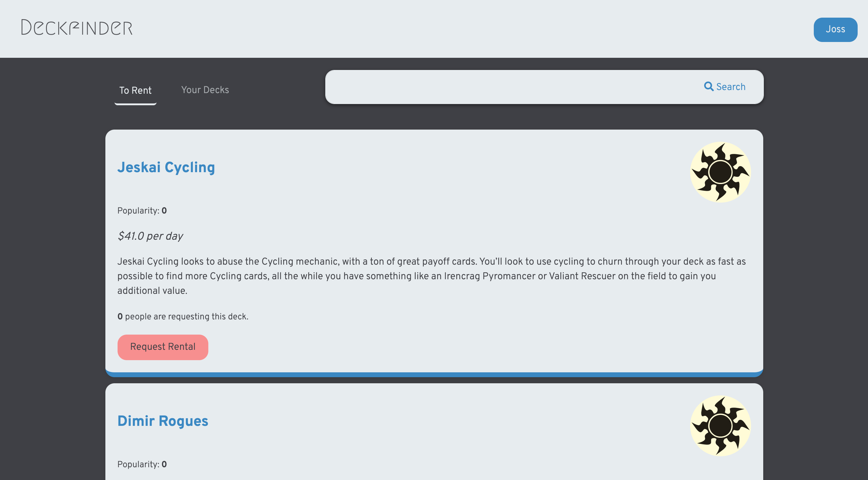Image resolution: width=868 pixels, height=480 pixels.
Task: Click the search magnifying glass icon
Action: coord(708,86)
